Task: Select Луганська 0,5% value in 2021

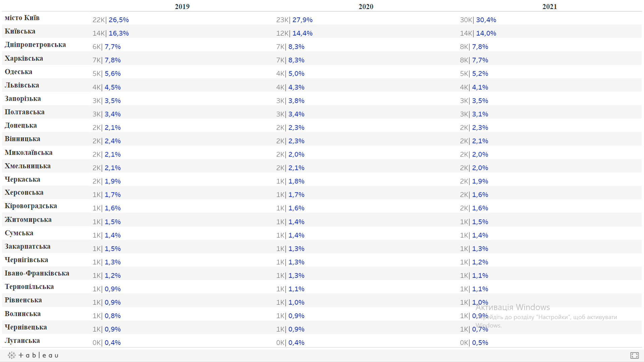Action: pyautogui.click(x=480, y=343)
